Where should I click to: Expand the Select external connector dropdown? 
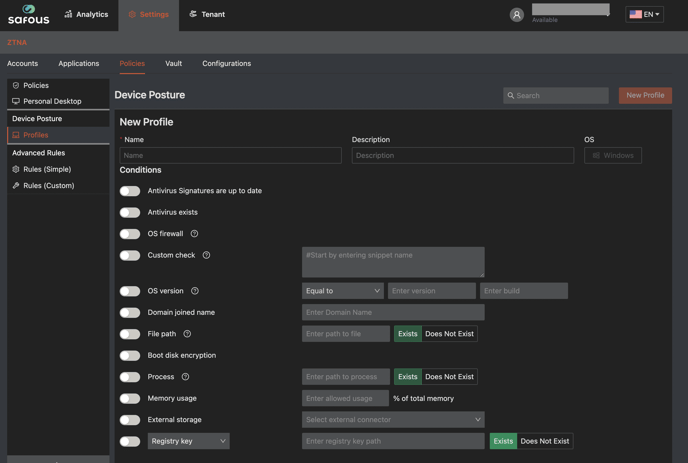click(393, 420)
